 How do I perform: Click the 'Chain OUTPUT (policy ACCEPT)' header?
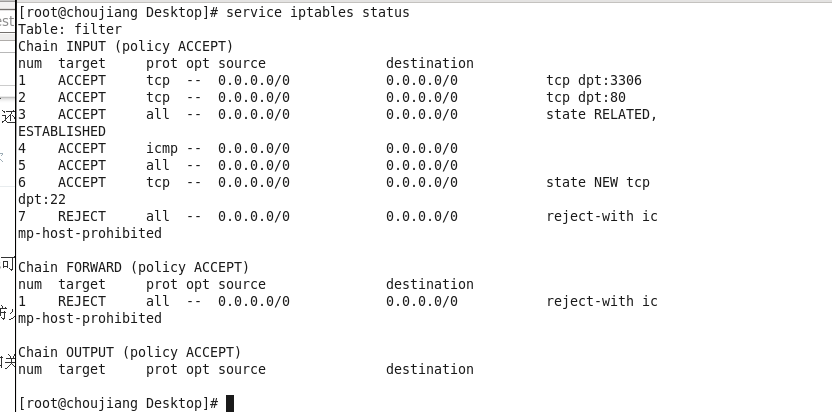[129, 352]
